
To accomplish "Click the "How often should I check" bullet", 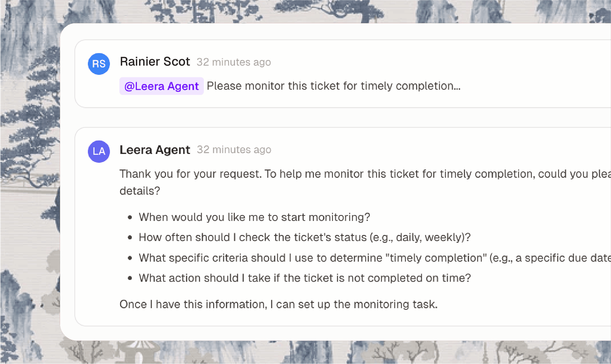I will tap(305, 237).
